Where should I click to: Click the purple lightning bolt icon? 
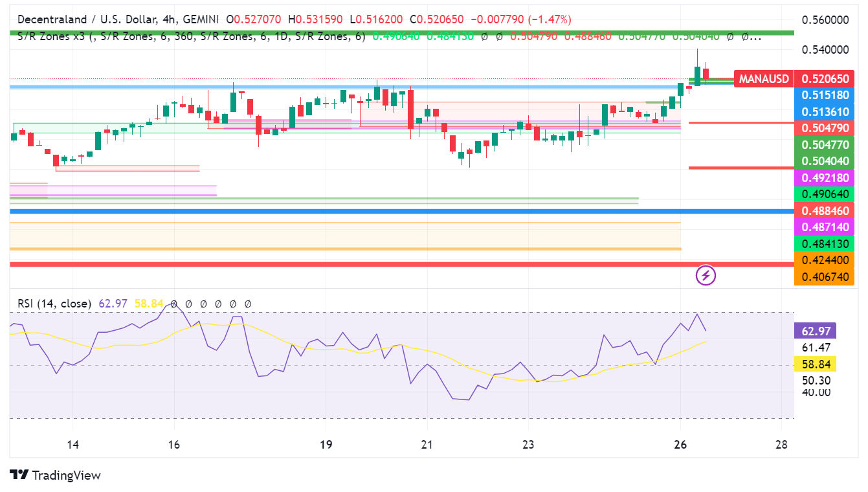point(706,276)
